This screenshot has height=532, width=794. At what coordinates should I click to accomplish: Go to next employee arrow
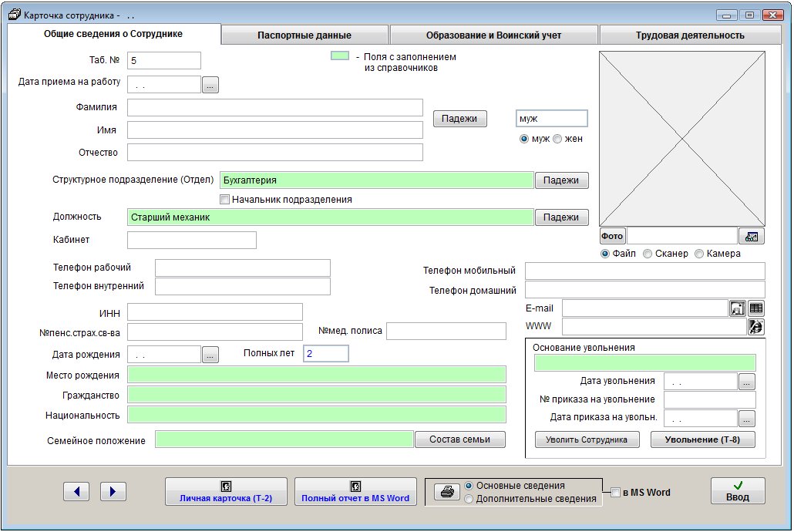point(113,491)
